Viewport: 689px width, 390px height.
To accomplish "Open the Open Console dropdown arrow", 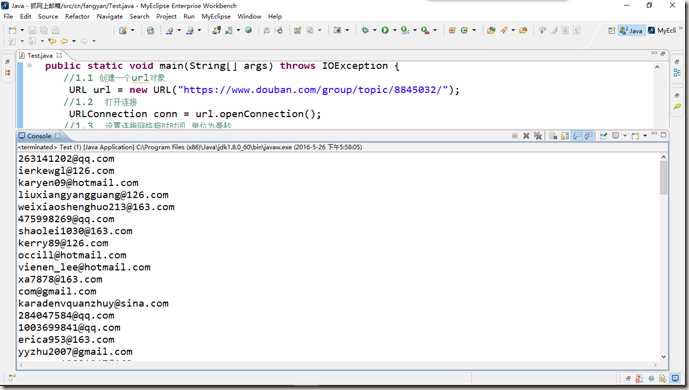I will pos(645,136).
